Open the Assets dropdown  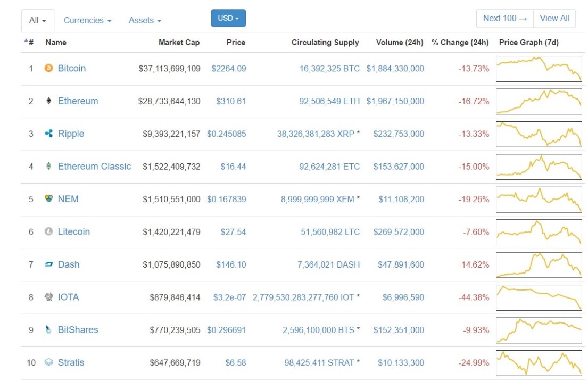pyautogui.click(x=144, y=20)
